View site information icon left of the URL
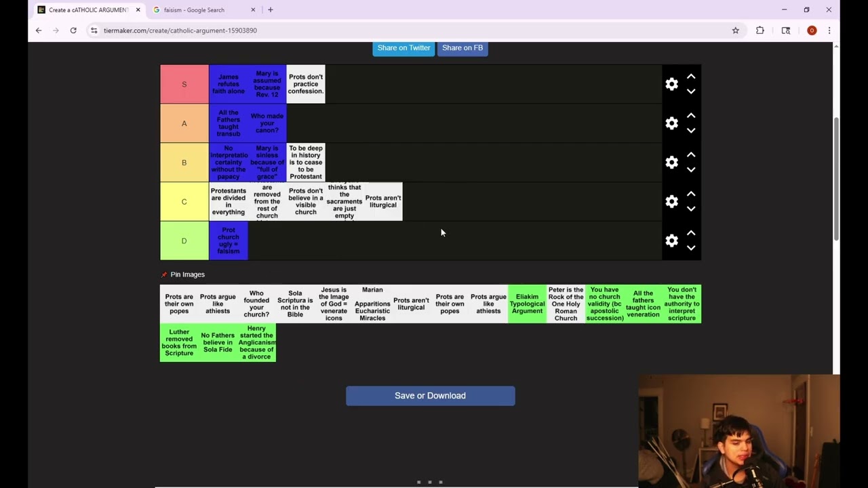Viewport: 868px width, 488px height. pos(94,30)
